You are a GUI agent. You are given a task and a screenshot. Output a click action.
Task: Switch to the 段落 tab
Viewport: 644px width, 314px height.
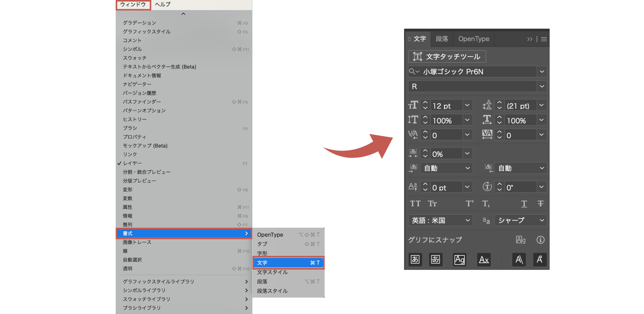[x=441, y=39]
